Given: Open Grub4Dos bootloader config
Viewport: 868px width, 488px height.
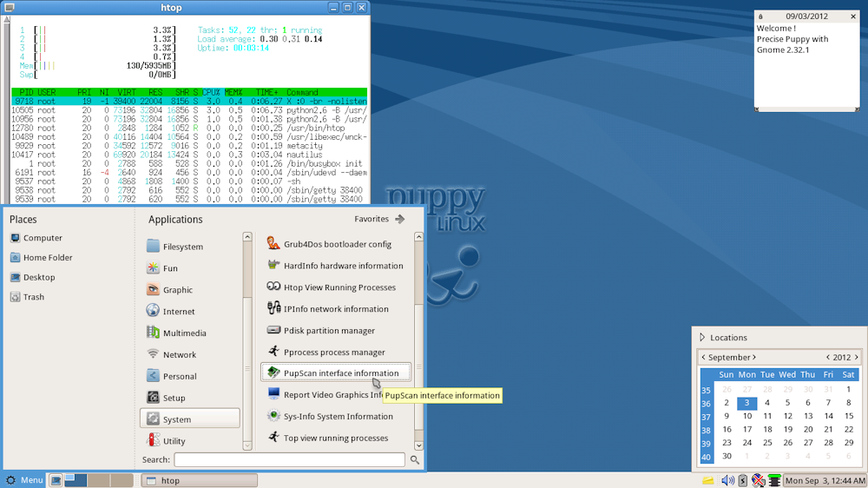Looking at the screenshot, I should [337, 244].
